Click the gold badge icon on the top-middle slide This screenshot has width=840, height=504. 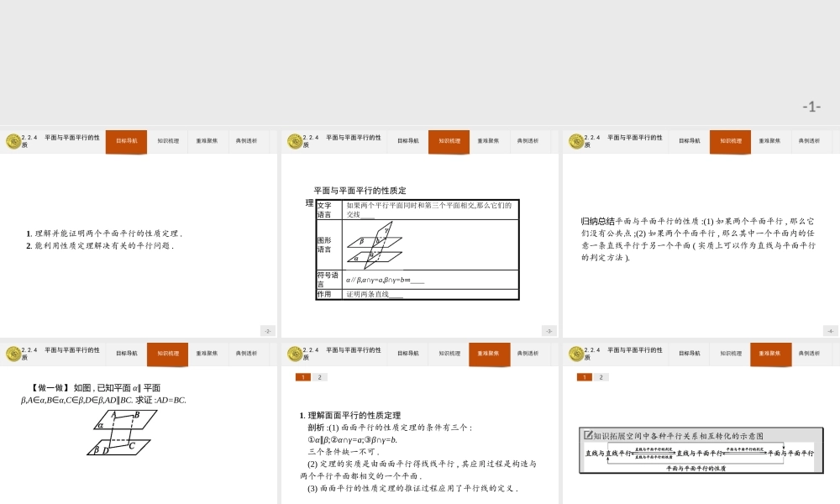293,141
